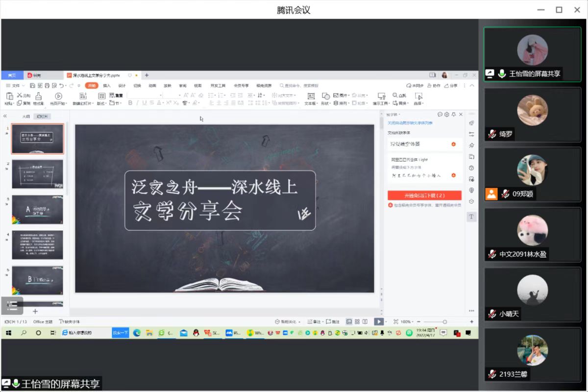
Task: Click the Format Painter brush icon
Action: [x=39, y=96]
